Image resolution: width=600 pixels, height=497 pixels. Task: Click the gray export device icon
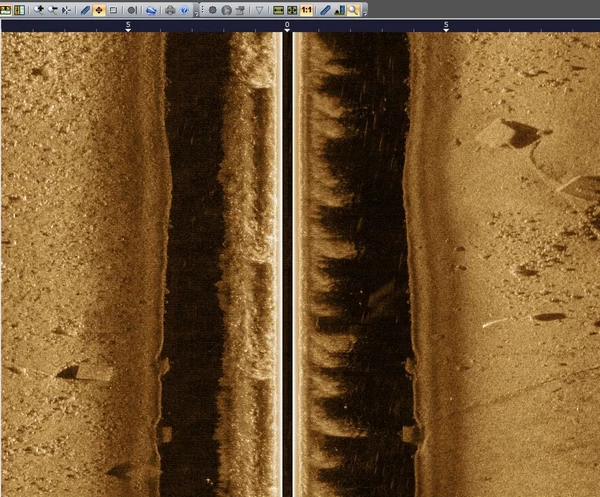pyautogui.click(x=240, y=10)
